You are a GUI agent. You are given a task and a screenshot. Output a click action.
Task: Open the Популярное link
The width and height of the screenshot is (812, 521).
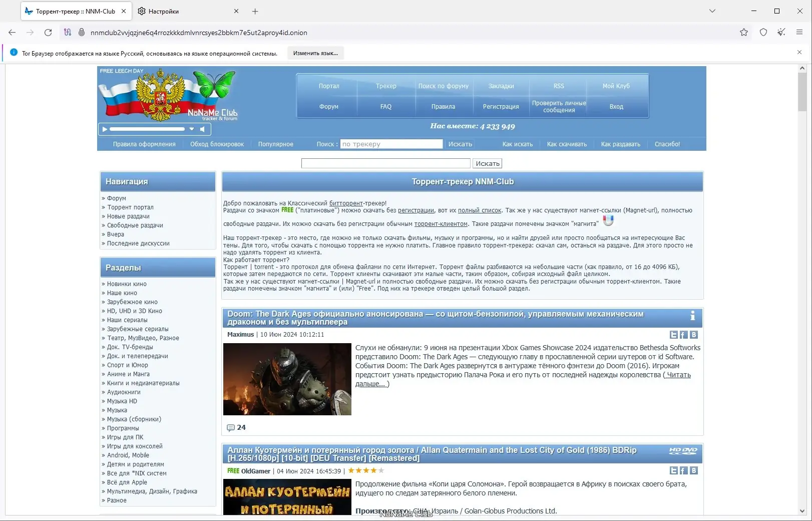point(276,144)
